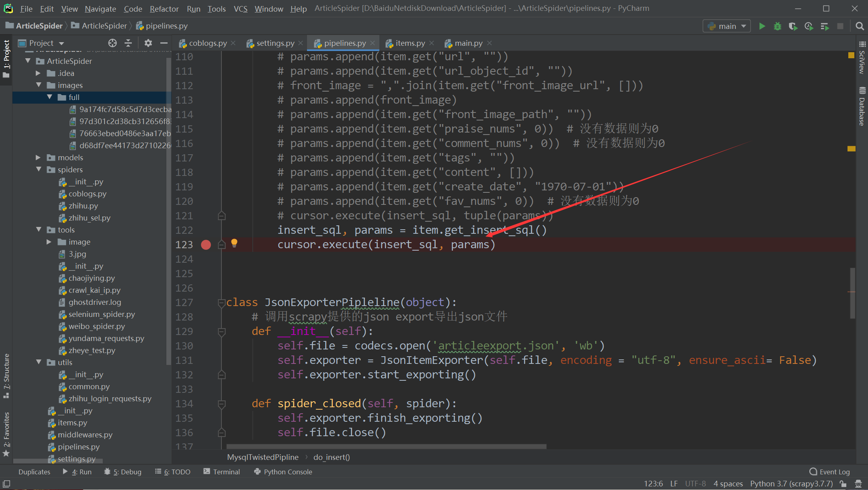
Task: Click the UTF-8 encoding status entry
Action: [x=695, y=484]
